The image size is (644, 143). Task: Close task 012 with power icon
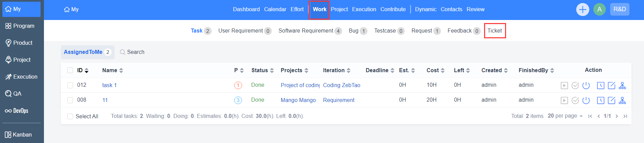[586, 85]
